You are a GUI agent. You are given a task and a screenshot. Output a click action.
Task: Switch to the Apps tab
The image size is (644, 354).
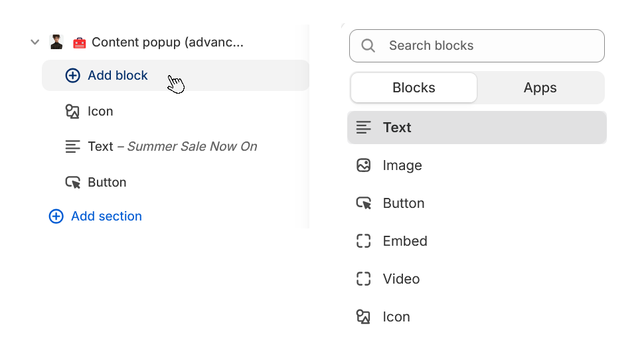(x=540, y=88)
